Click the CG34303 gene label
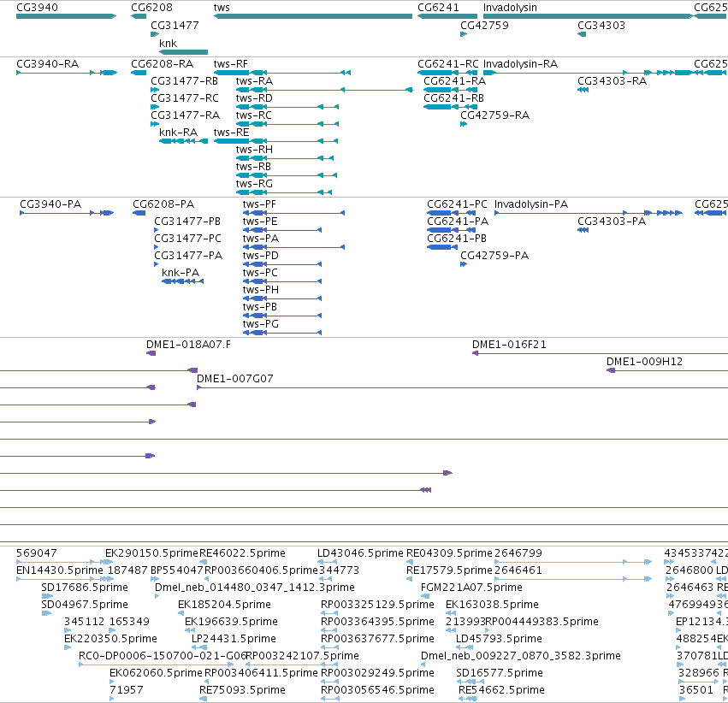This screenshot has width=728, height=703. 601,25
